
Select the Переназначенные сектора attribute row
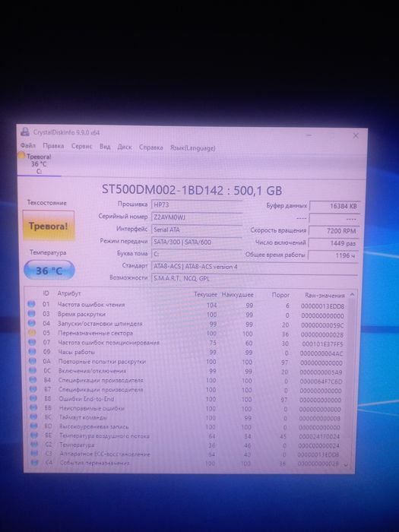click(186, 334)
